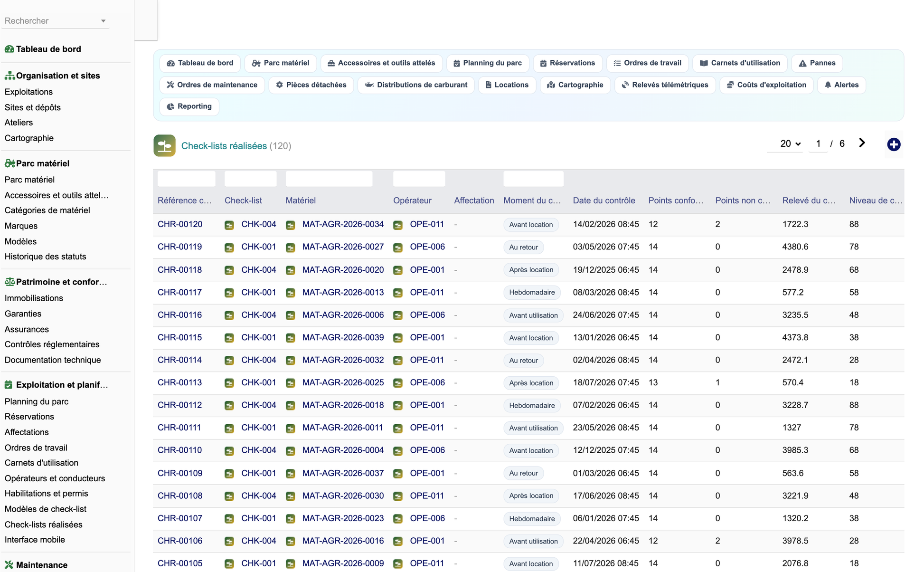
Task: Open the Tableau de bord tab
Action: (200, 63)
